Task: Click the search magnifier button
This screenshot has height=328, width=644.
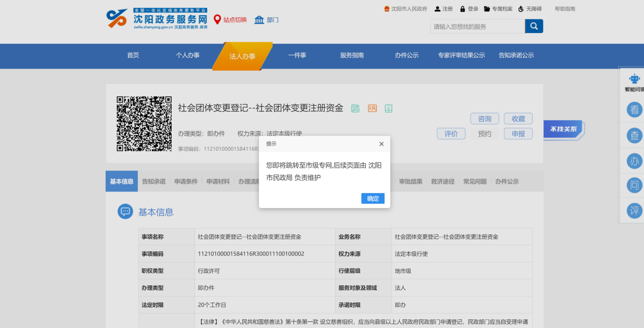Action: click(534, 26)
